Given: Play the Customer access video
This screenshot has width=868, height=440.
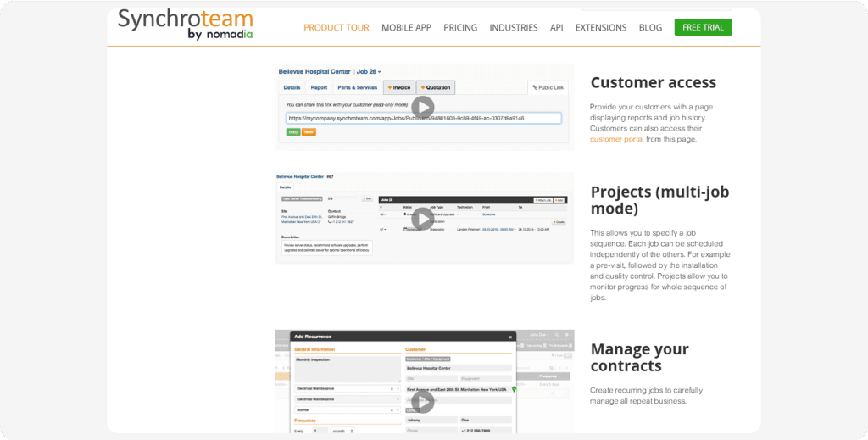Looking at the screenshot, I should (422, 107).
